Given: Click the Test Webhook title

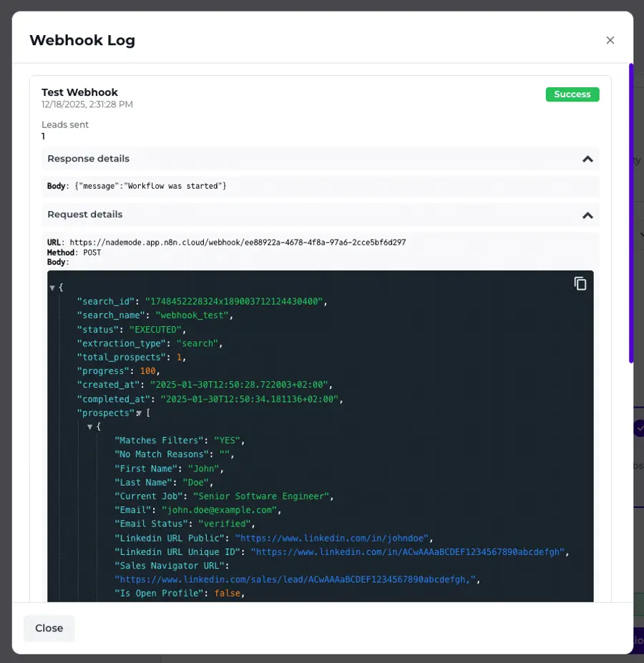Looking at the screenshot, I should tap(79, 92).
